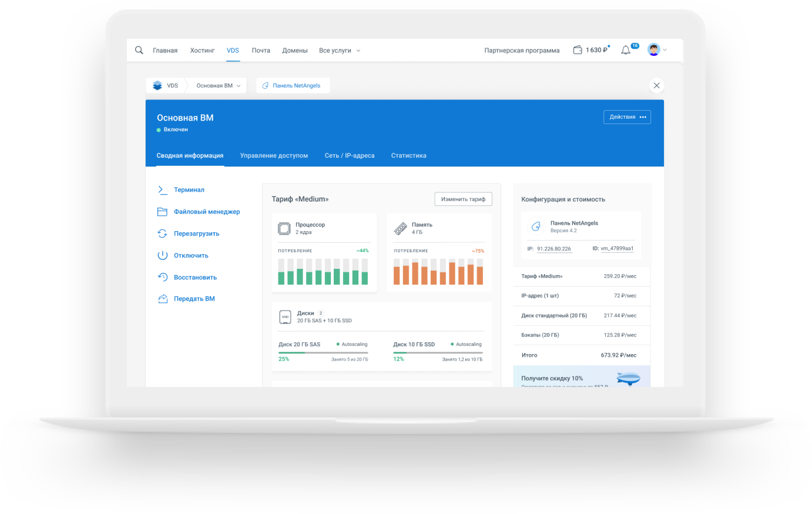Click the Получите скидку 10% banner
Image resolution: width=812 pixels, height=514 pixels.
pyautogui.click(x=582, y=376)
